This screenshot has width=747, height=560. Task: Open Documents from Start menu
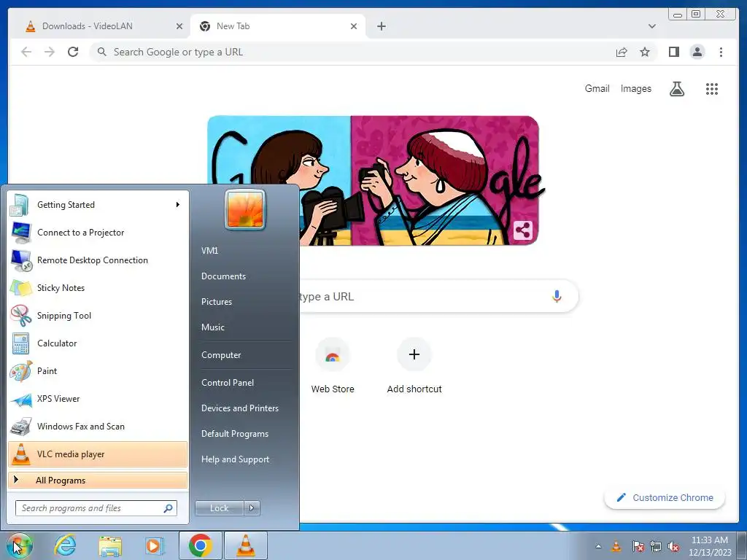click(x=223, y=276)
